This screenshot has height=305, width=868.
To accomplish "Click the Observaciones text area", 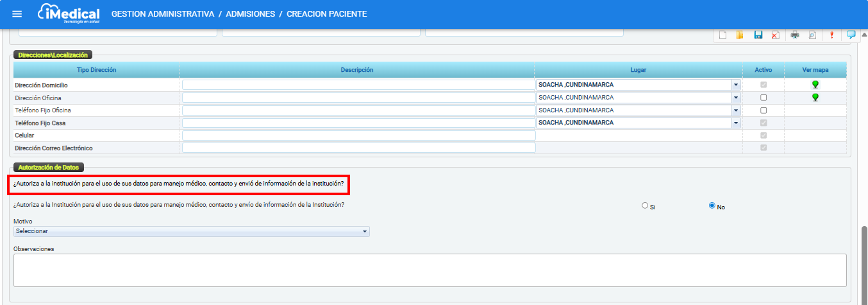I will [x=430, y=270].
